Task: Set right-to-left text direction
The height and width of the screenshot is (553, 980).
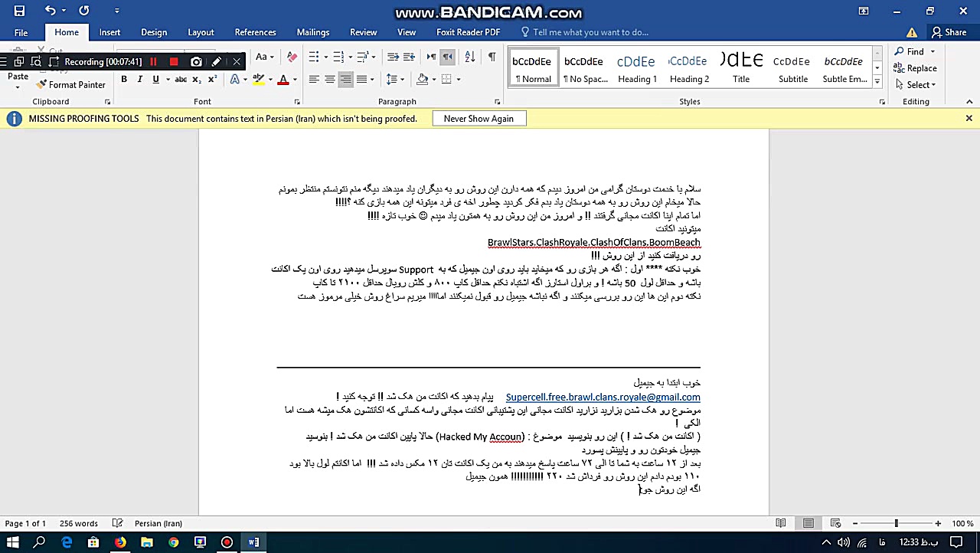Action: 448,57
